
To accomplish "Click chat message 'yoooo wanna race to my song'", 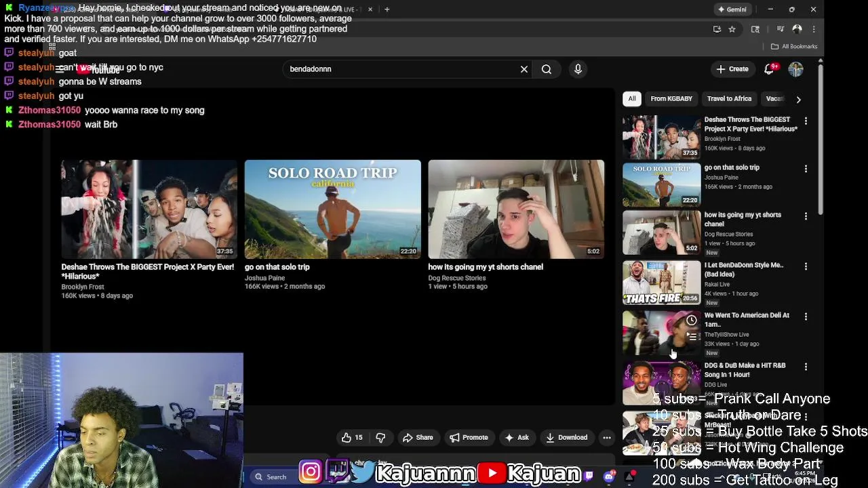I will (144, 110).
